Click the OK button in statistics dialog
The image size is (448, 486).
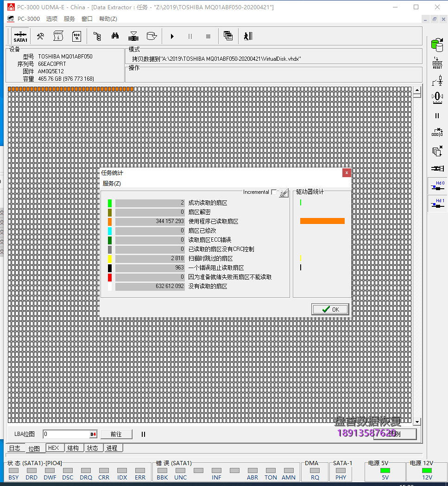[330, 309]
